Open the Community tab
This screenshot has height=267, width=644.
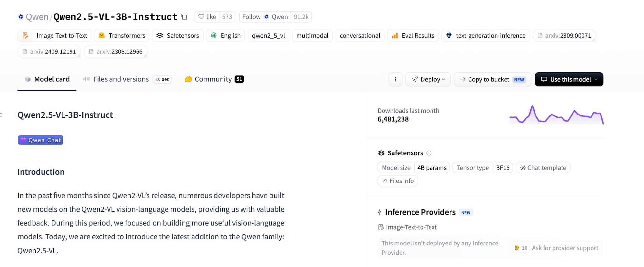coord(214,79)
